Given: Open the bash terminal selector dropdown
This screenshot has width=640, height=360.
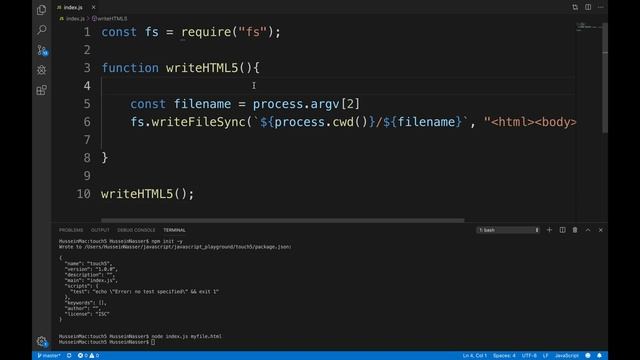Looking at the screenshot, I should [508, 230].
